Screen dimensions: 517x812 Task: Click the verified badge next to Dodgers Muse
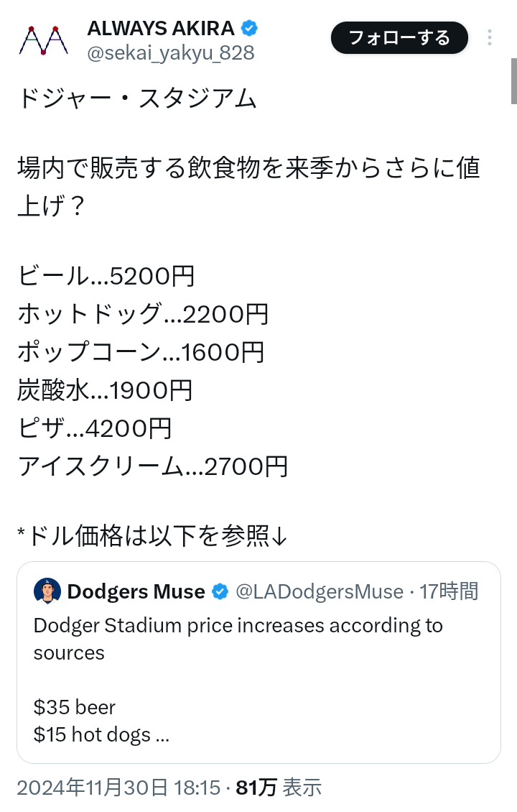point(220,592)
